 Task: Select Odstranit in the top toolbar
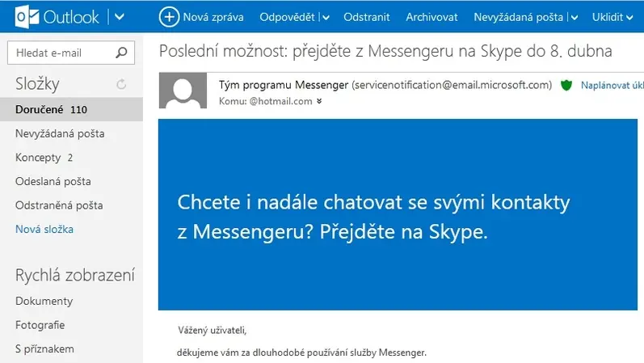pyautogui.click(x=366, y=17)
